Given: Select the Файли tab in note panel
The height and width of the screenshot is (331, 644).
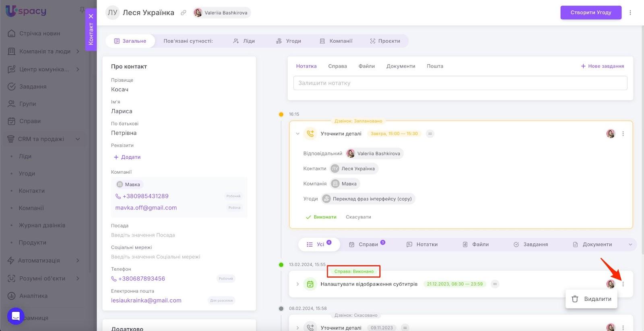Looking at the screenshot, I should pyautogui.click(x=366, y=66).
